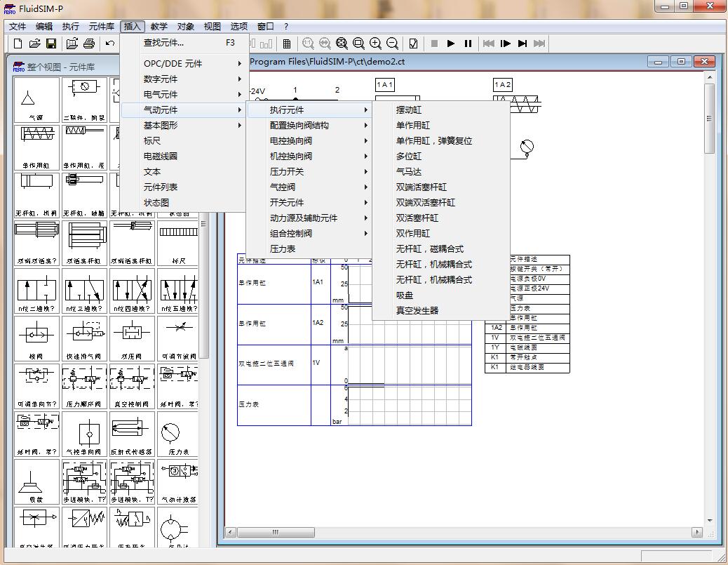728x565 pixels.
Task: Select the 气控单向阀 component
Action: tap(84, 435)
